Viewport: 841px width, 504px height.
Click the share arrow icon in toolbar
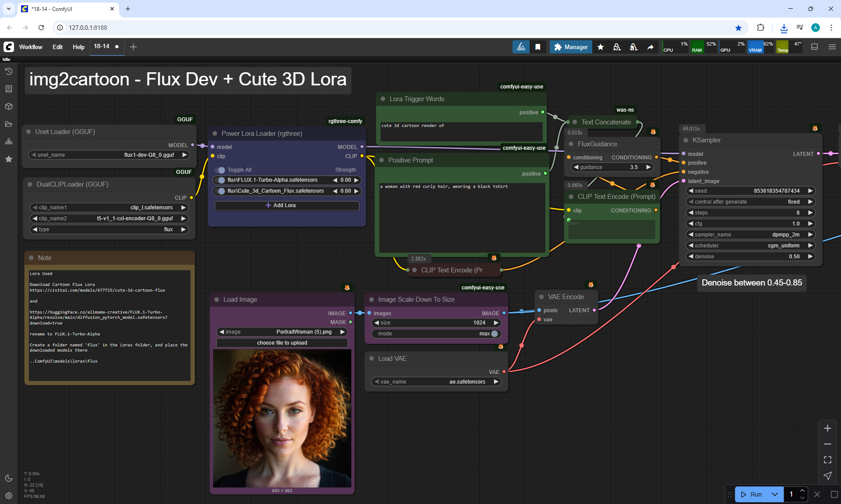click(x=650, y=47)
